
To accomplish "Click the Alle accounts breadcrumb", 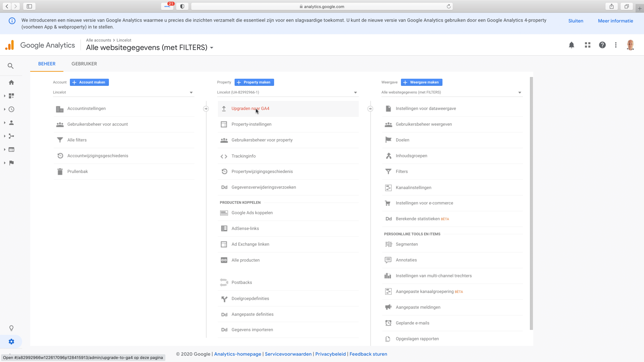I will [98, 40].
